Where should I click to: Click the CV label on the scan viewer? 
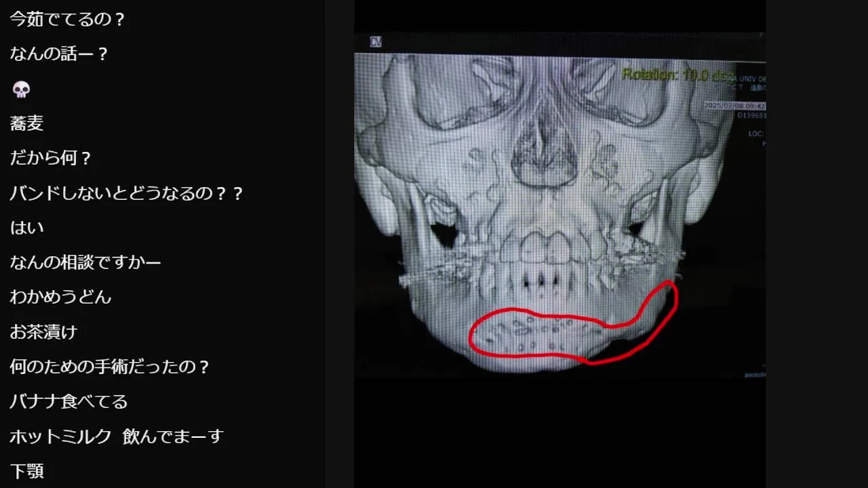click(x=376, y=42)
